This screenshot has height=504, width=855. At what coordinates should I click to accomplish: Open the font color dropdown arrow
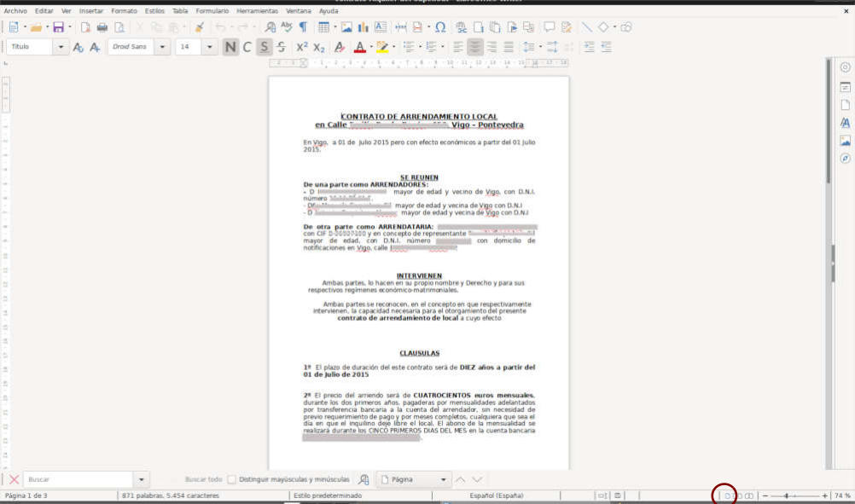coord(371,48)
